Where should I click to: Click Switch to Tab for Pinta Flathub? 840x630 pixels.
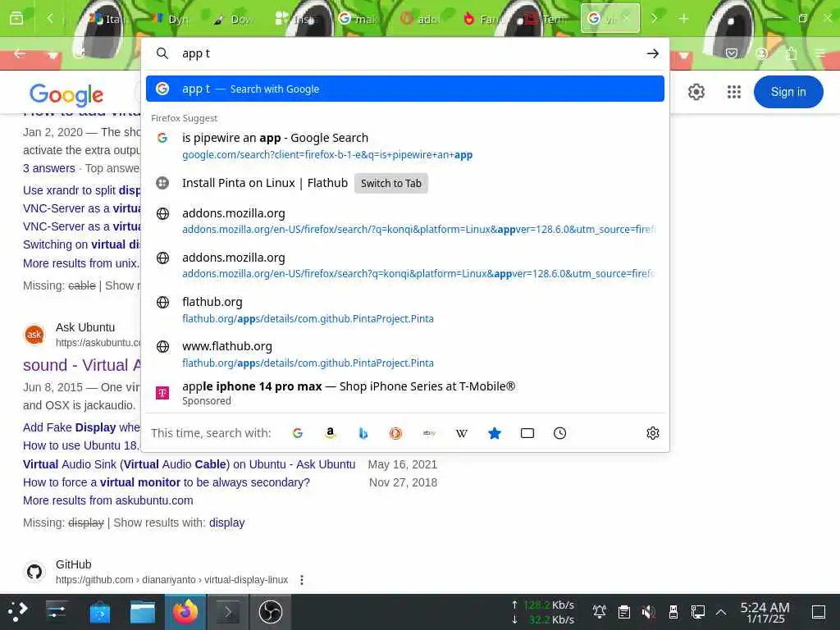pos(391,183)
